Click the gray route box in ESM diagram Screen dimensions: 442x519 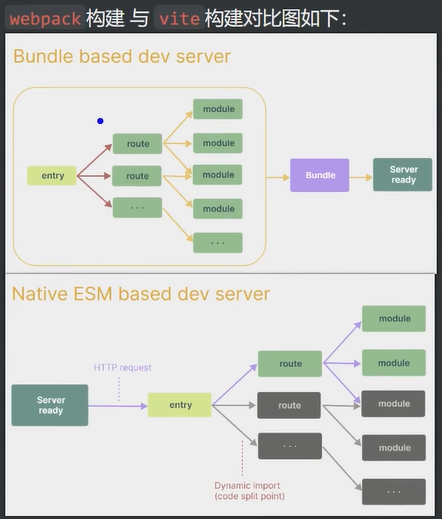[x=289, y=405]
